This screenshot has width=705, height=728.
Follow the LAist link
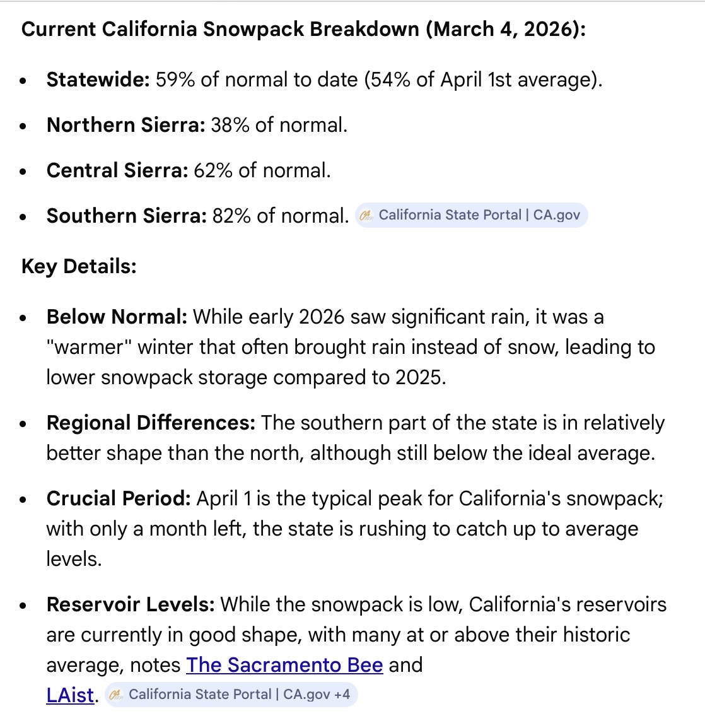[69, 695]
